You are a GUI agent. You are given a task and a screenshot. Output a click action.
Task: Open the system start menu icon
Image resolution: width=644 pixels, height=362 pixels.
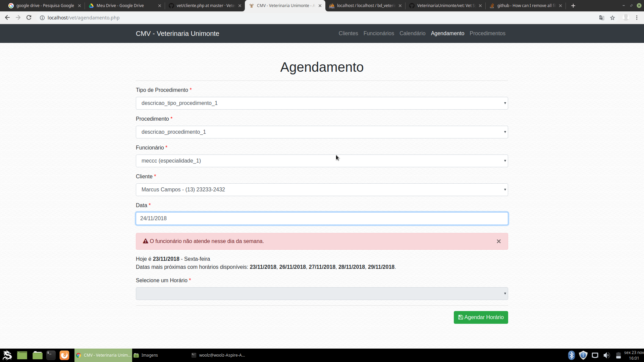click(x=7, y=355)
